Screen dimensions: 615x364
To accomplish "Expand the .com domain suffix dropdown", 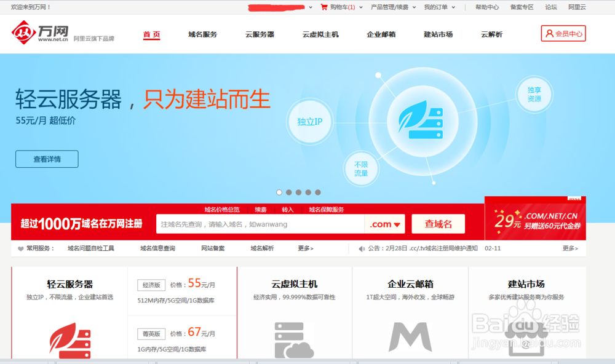I will coord(385,224).
